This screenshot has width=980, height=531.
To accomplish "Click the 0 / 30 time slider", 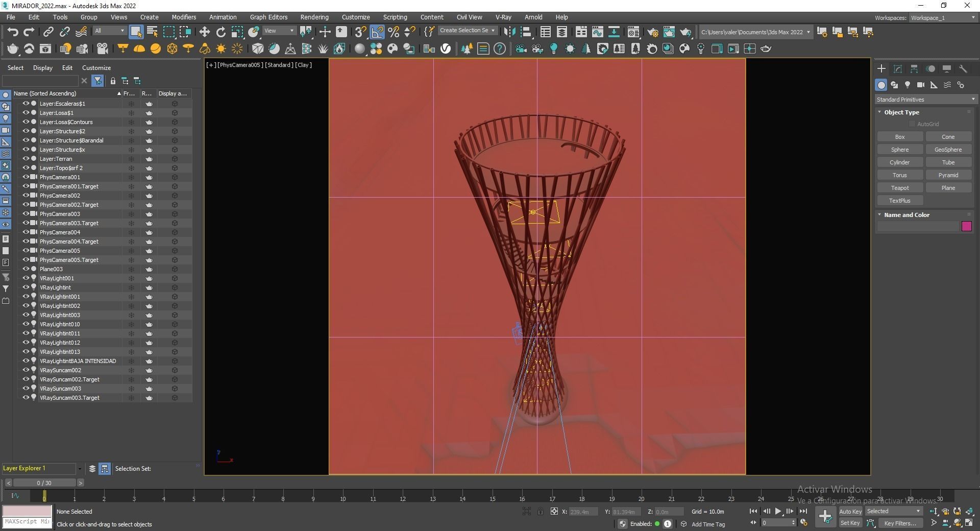I will tap(44, 482).
